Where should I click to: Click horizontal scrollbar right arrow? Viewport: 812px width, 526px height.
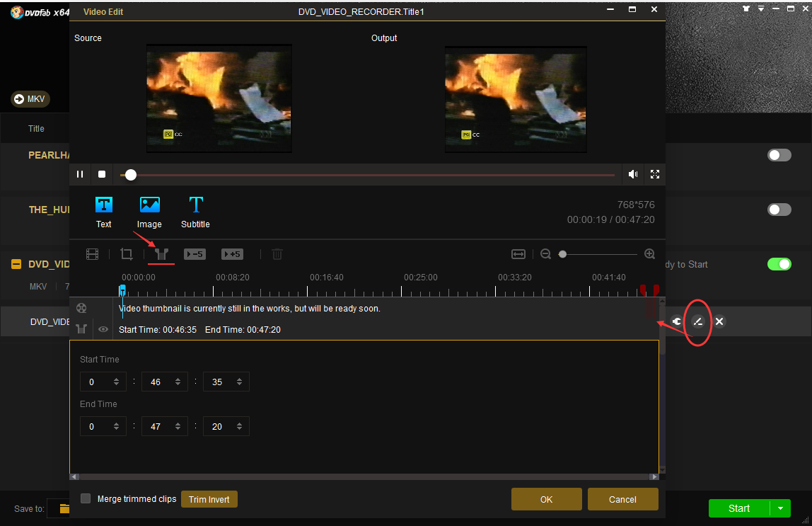coord(654,476)
